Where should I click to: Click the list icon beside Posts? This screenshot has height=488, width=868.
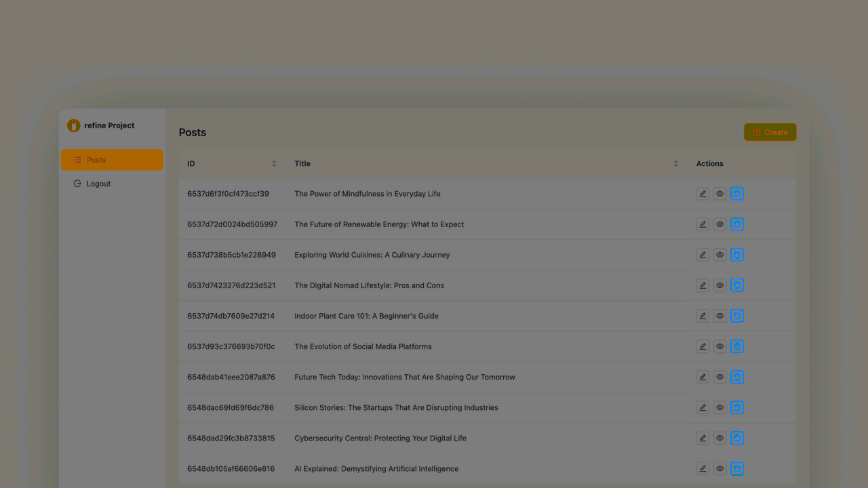coord(77,159)
